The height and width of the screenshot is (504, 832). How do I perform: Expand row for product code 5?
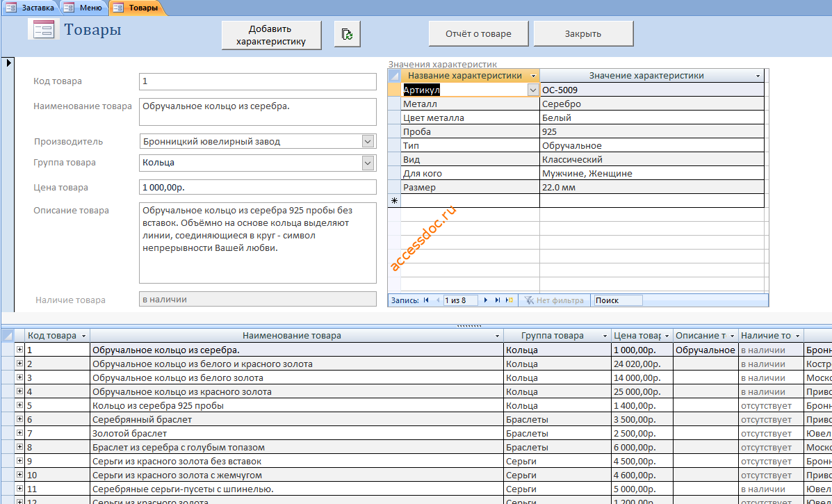pyautogui.click(x=19, y=405)
